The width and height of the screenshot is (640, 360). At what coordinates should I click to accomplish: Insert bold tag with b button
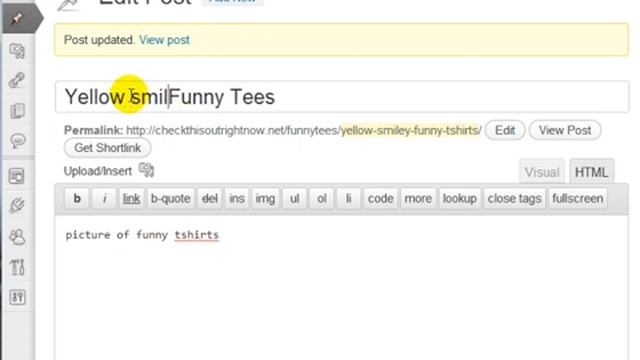click(77, 199)
